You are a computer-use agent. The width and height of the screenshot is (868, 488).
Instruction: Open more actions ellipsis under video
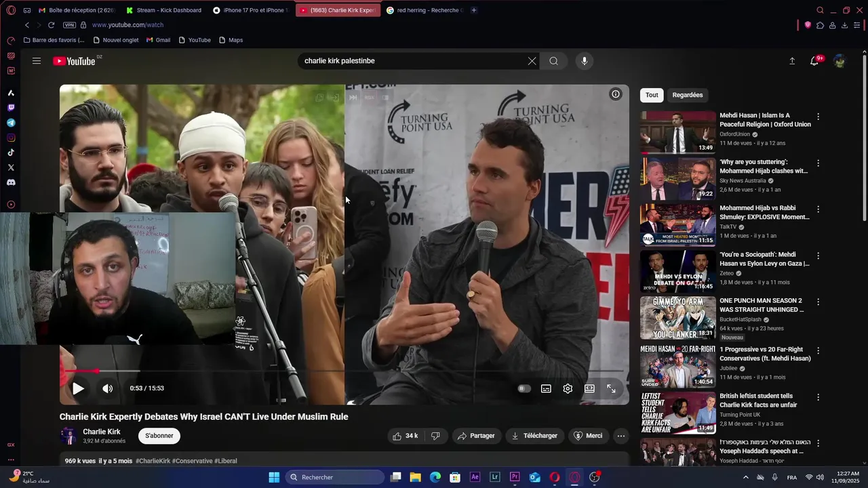pyautogui.click(x=621, y=436)
